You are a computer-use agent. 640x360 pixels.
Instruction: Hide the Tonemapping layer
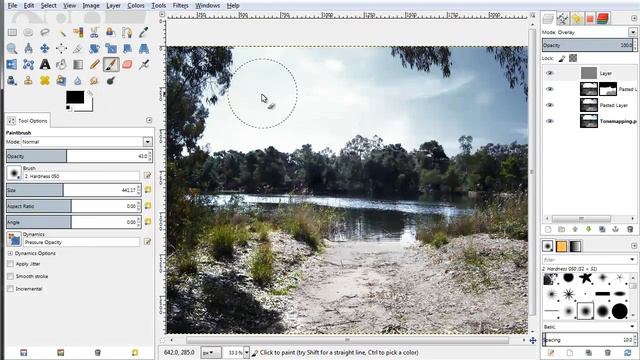(550, 121)
